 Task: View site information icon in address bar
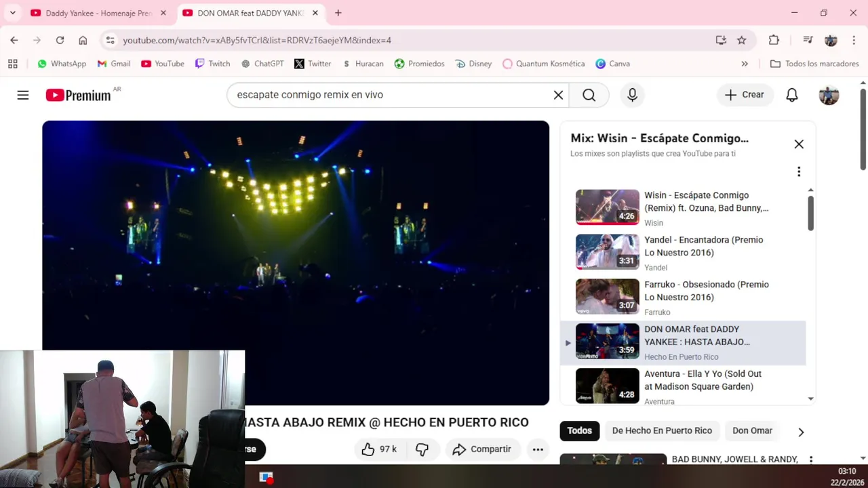[111, 40]
